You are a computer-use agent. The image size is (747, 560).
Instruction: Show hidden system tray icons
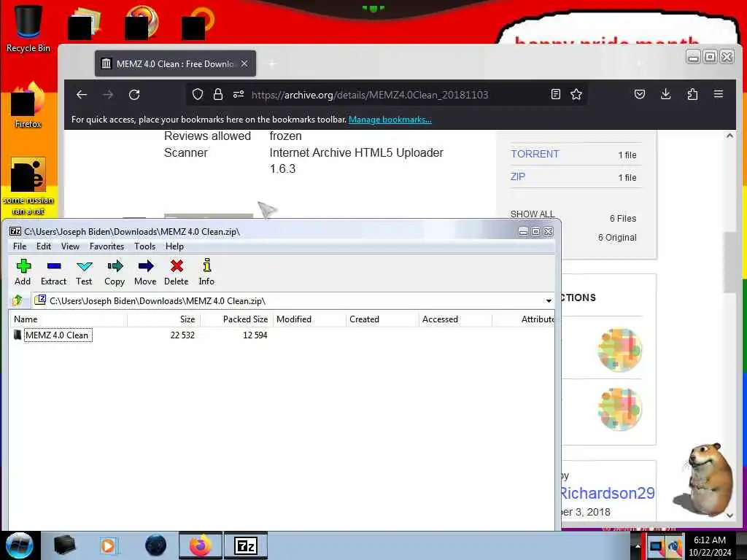click(638, 546)
